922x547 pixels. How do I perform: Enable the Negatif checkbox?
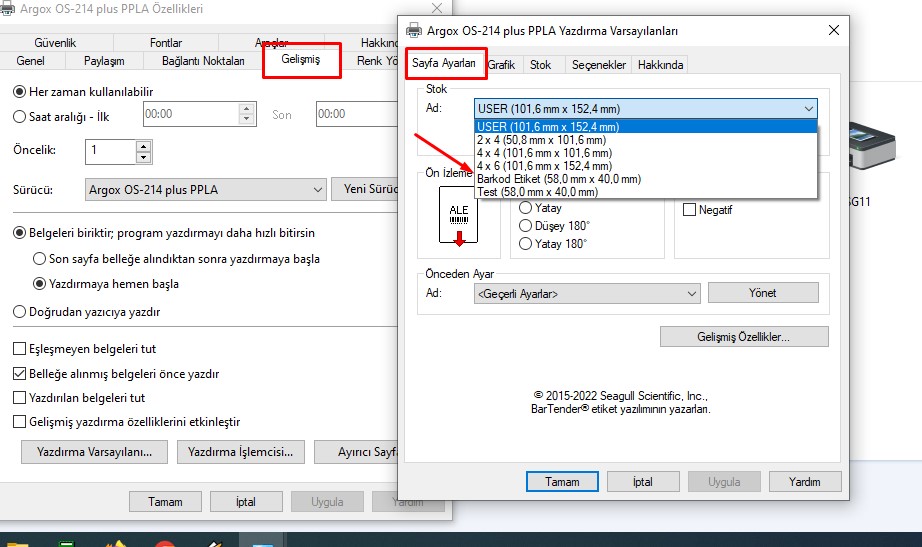[x=689, y=209]
